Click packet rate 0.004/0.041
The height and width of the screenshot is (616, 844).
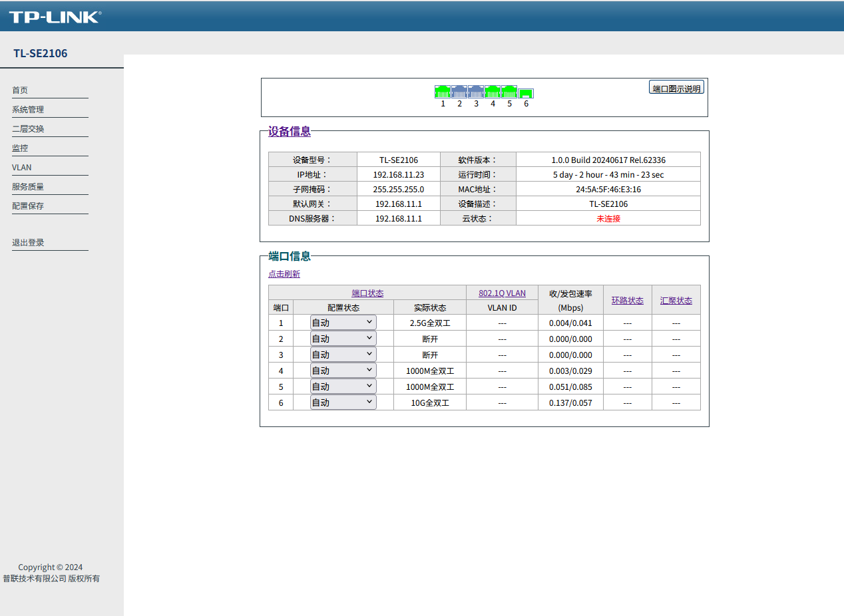pos(570,323)
